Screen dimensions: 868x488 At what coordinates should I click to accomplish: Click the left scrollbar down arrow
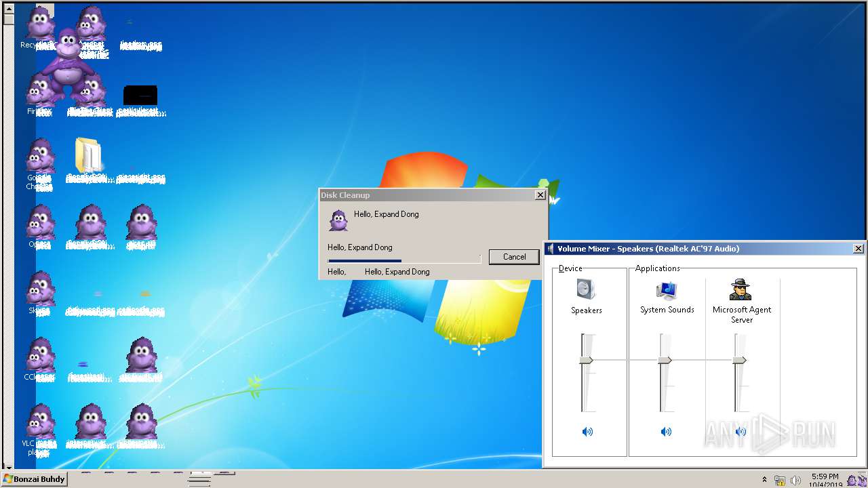pyautogui.click(x=8, y=467)
